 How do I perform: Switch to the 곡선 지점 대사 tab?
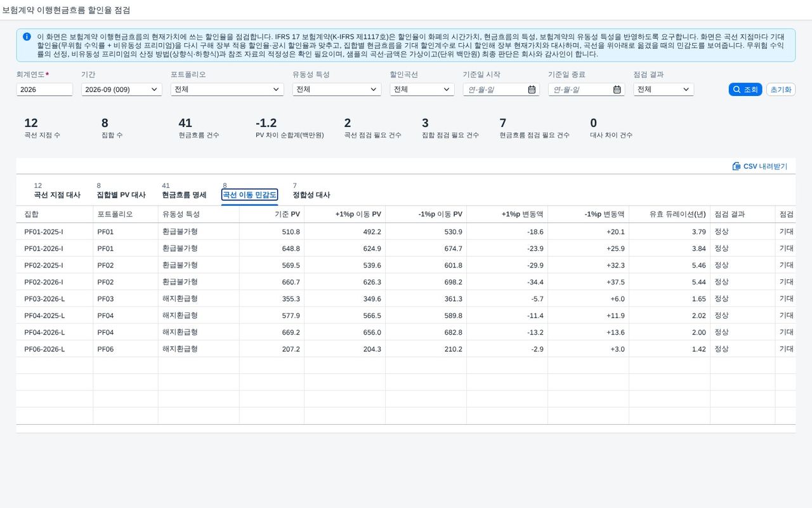point(57,195)
